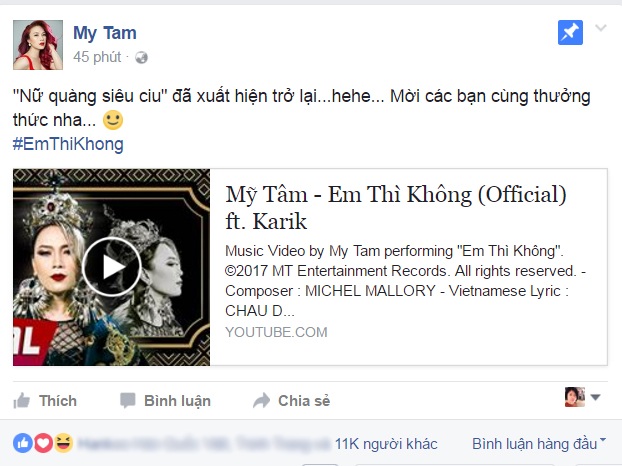Click the blue pinned post icon
The width and height of the screenshot is (622, 466).
click(570, 33)
